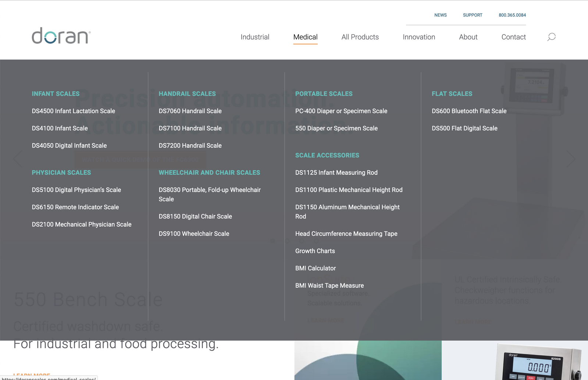
Task: Open the About menu
Action: coord(468,37)
